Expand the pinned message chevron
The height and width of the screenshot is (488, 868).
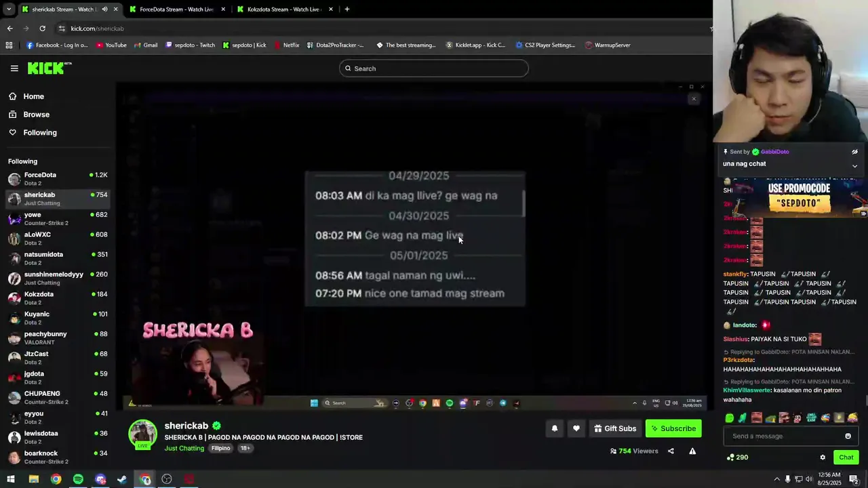coord(854,166)
